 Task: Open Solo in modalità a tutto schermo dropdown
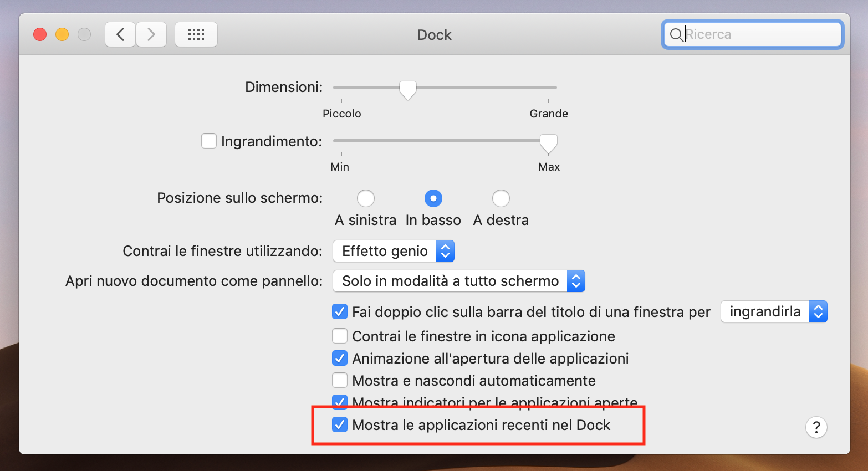[x=459, y=281]
